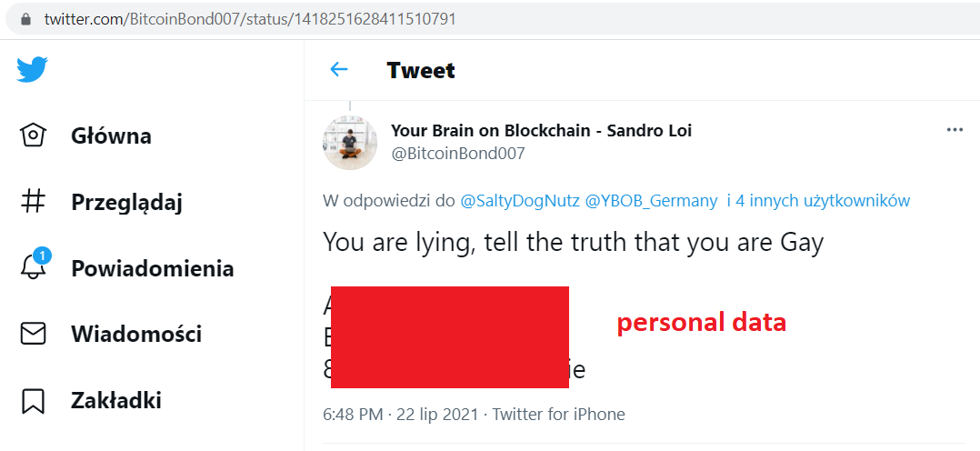View the author's profile picture
The height and width of the screenshot is (451, 980).
(350, 143)
